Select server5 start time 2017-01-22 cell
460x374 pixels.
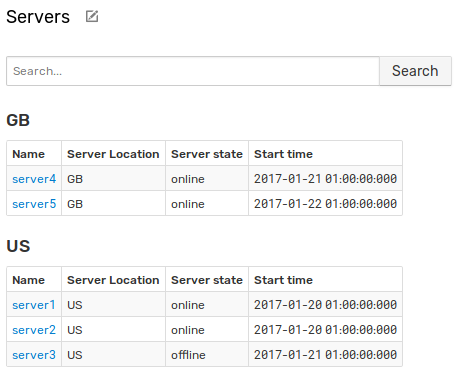pyautogui.click(x=325, y=204)
